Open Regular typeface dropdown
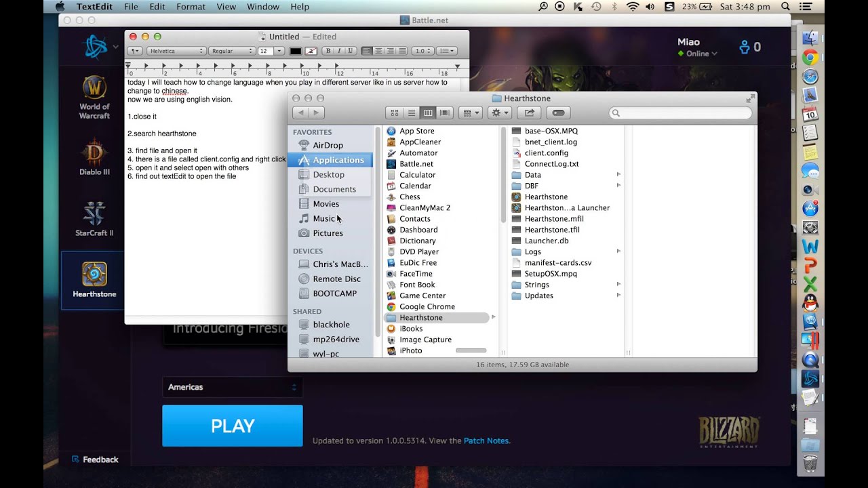Screen dimensions: 868x488 [x=232, y=51]
